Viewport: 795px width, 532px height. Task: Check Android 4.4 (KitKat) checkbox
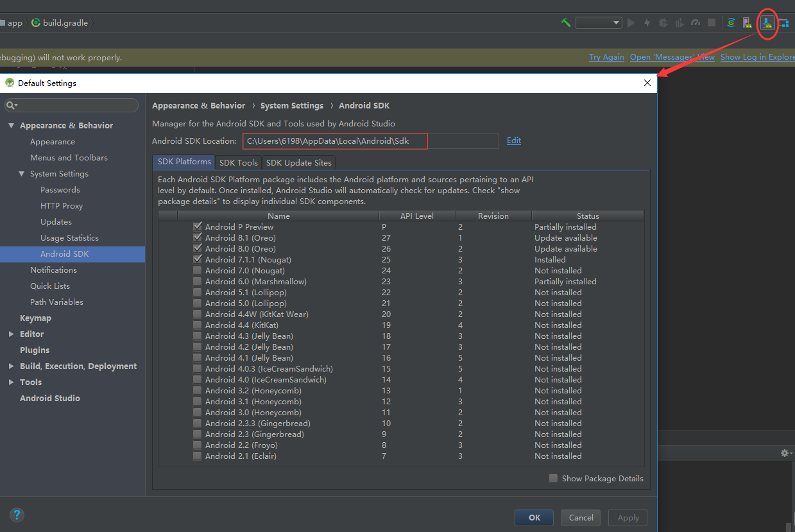coord(198,325)
